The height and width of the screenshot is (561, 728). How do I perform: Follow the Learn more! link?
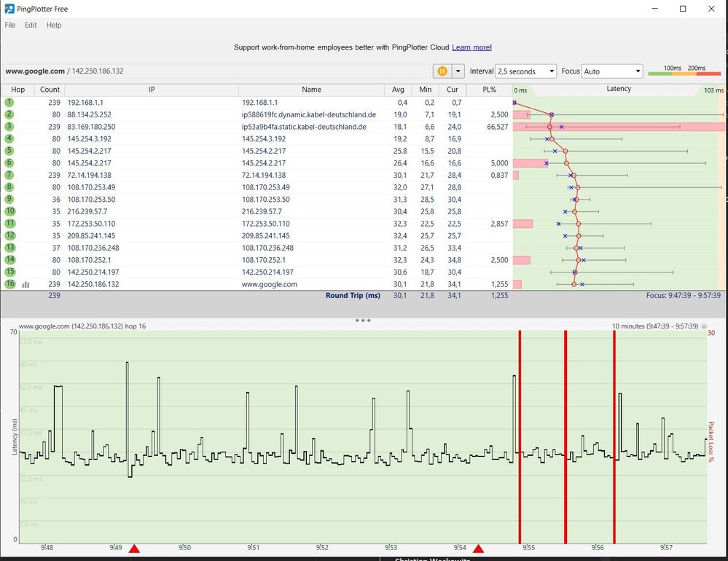click(x=471, y=47)
